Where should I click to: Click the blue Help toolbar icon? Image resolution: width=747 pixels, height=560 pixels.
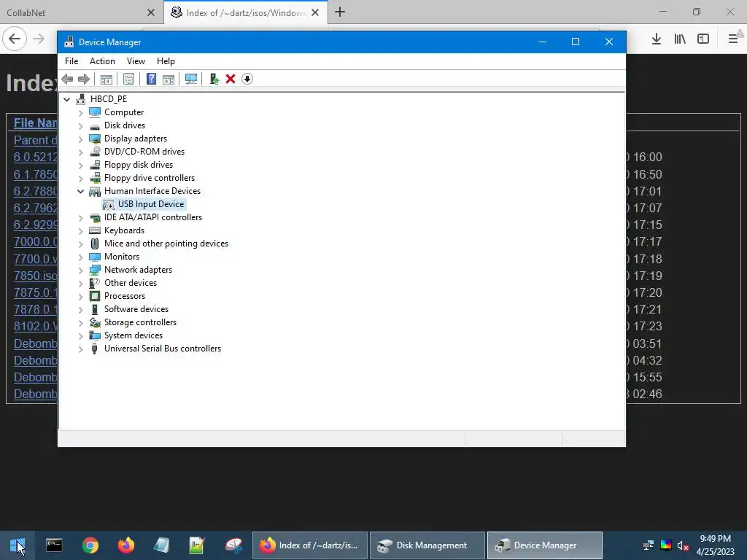pyautogui.click(x=151, y=79)
